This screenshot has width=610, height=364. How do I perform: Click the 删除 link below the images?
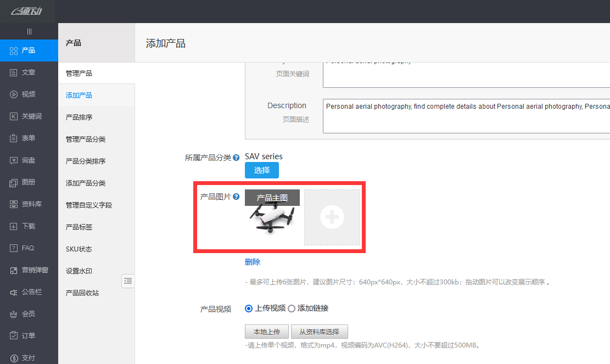252,262
